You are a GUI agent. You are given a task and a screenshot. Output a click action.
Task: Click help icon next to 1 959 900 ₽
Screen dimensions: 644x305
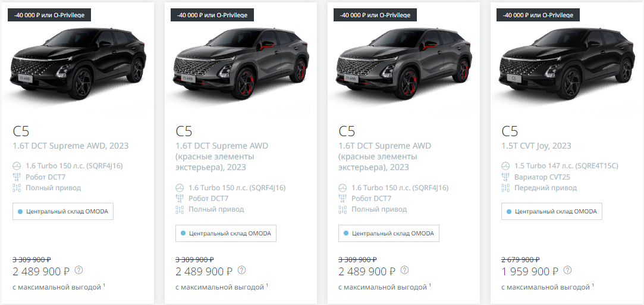coord(568,270)
